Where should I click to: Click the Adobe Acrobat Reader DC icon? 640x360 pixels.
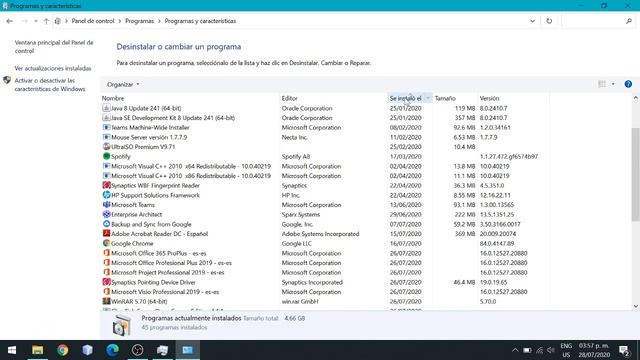pyautogui.click(x=106, y=233)
